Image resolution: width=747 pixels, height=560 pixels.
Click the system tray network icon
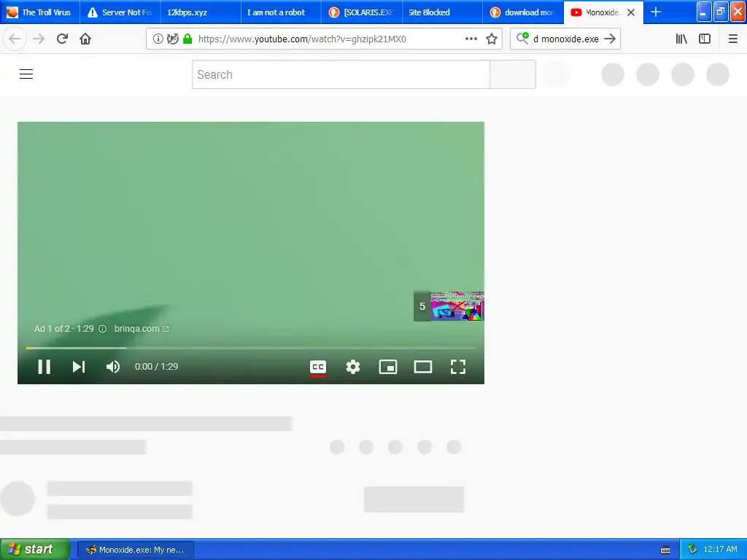692,550
